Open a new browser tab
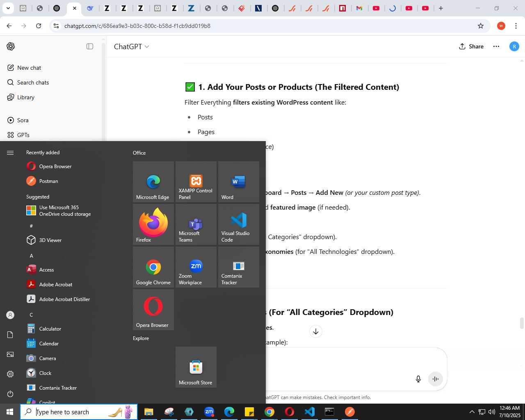 tap(441, 8)
